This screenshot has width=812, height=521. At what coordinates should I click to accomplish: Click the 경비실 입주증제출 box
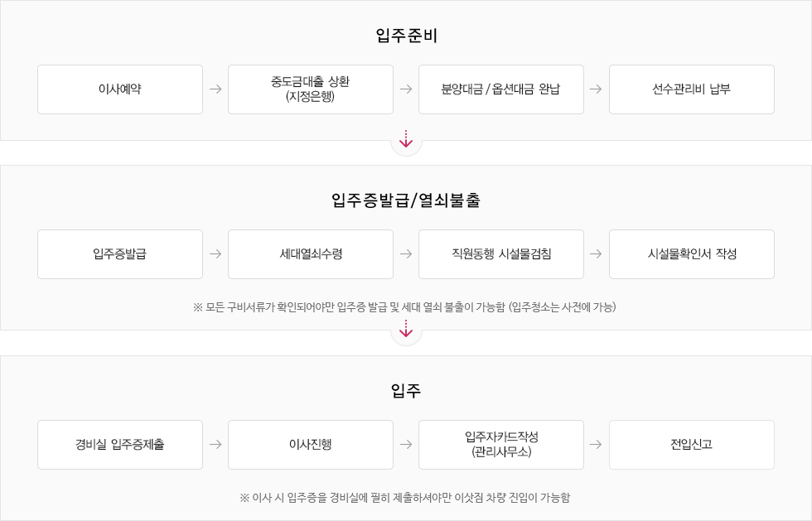[120, 445]
